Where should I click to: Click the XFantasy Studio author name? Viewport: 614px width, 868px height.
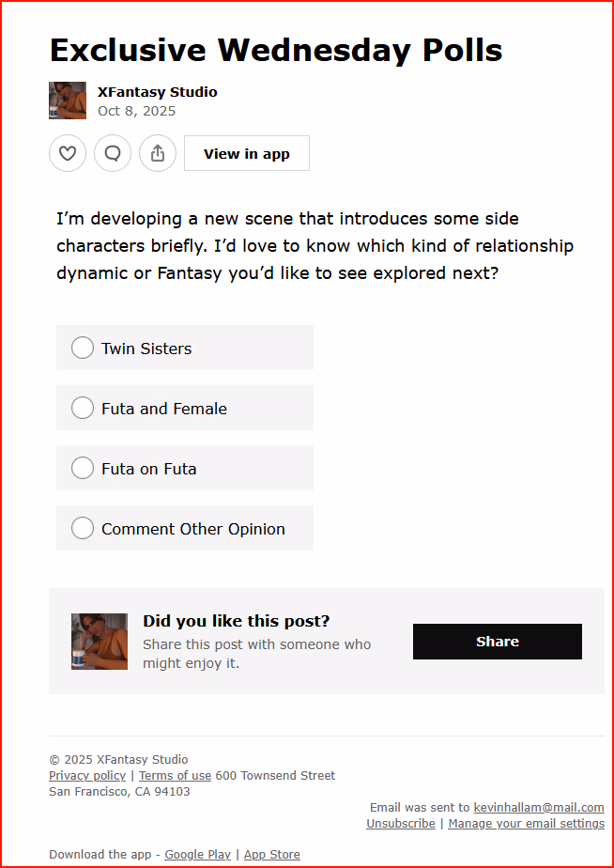point(158,92)
